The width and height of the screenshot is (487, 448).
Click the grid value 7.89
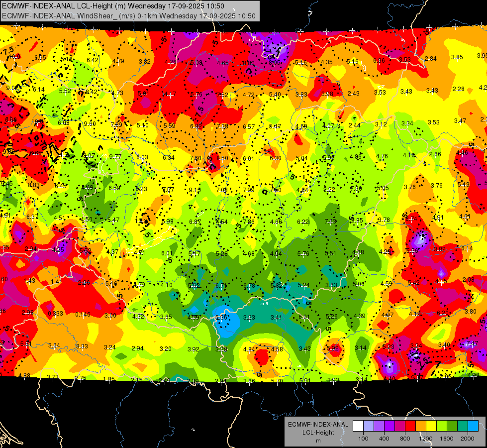pyautogui.click(x=116, y=125)
